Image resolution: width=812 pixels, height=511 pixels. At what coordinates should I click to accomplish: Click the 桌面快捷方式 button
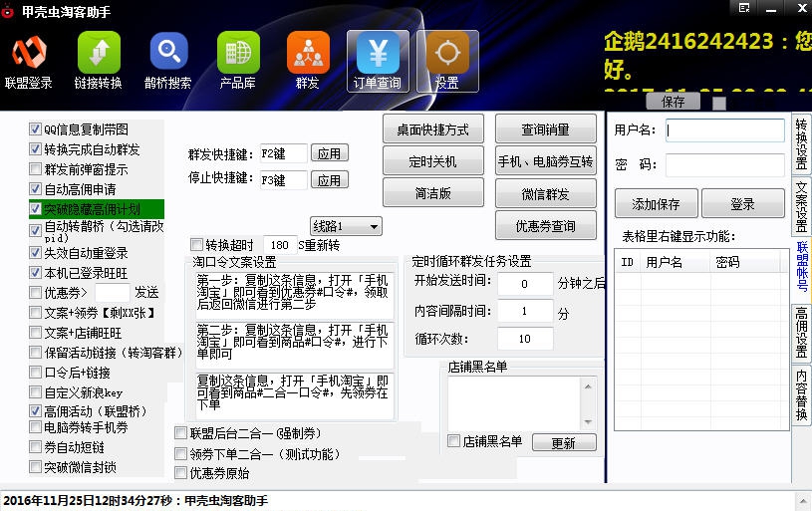(433, 128)
